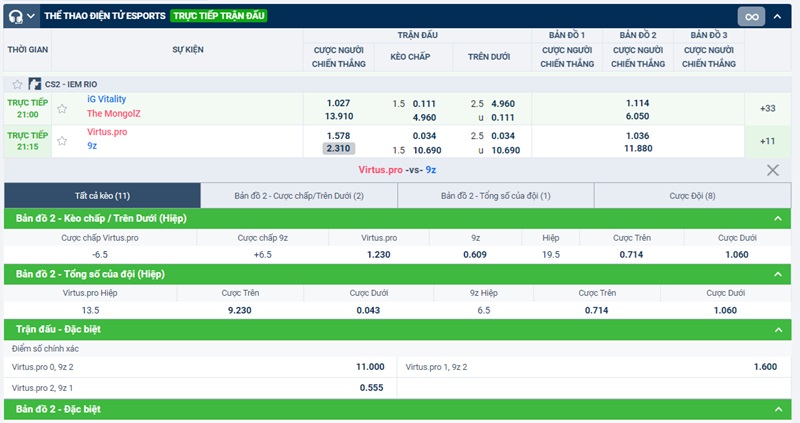Screen dimensions: 800x423
Task: Favorite the CS2 - IEM RIO league star
Action: (x=17, y=85)
